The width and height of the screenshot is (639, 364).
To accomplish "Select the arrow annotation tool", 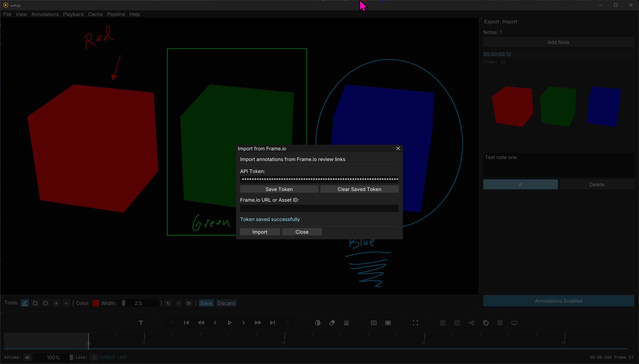I will click(56, 303).
